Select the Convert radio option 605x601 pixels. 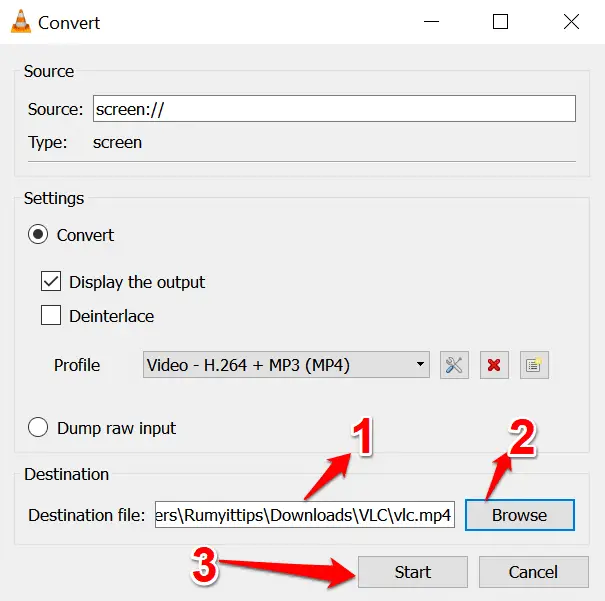pos(39,235)
